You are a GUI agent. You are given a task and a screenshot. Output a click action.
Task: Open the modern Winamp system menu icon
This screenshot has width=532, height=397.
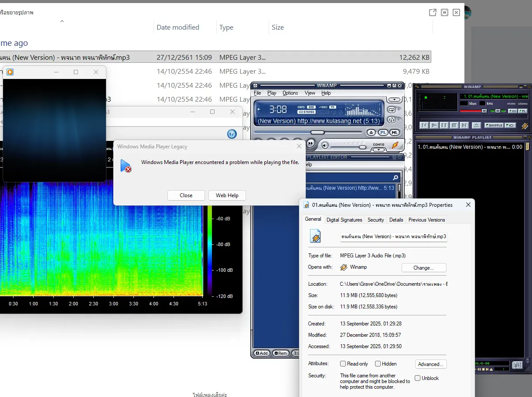click(x=256, y=86)
